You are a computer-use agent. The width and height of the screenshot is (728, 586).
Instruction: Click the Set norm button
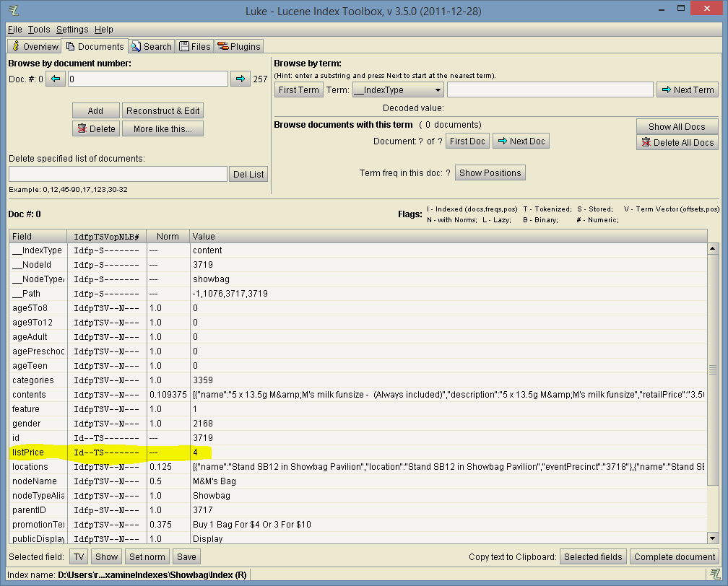tap(147, 556)
